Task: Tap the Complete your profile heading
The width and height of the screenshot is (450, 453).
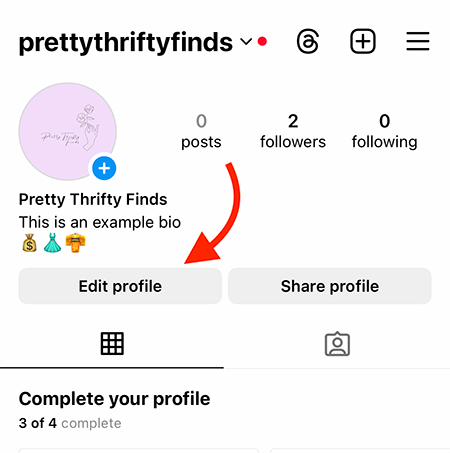Action: coord(114,399)
